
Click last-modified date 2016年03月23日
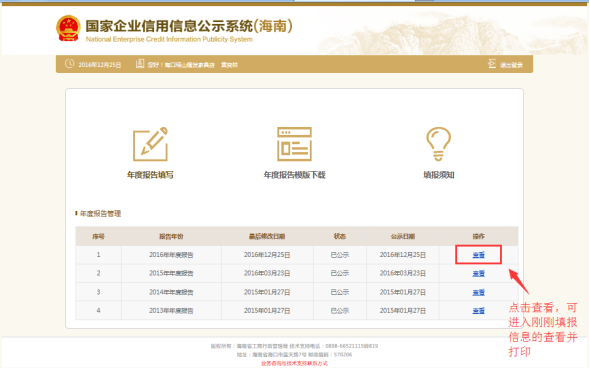(267, 273)
